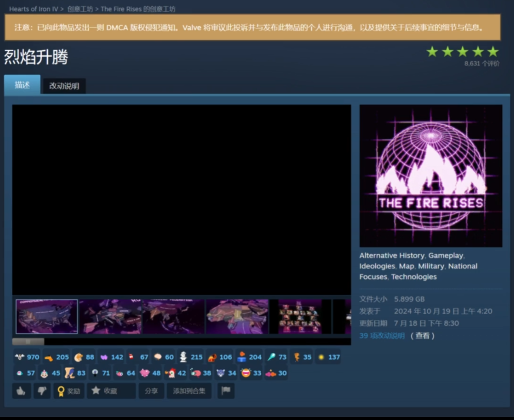
Task: Click the award badge showing 35
Action: (x=302, y=357)
